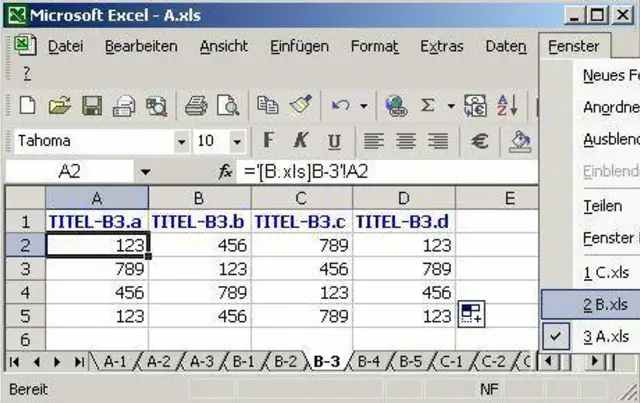Click the fx insert function icon
This screenshot has height=403, width=640.
pos(225,171)
